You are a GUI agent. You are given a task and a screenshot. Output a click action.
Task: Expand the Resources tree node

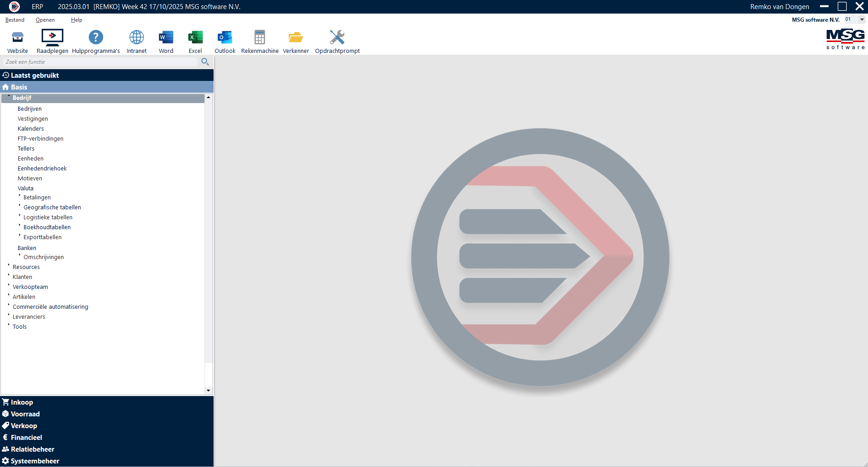[9, 266]
